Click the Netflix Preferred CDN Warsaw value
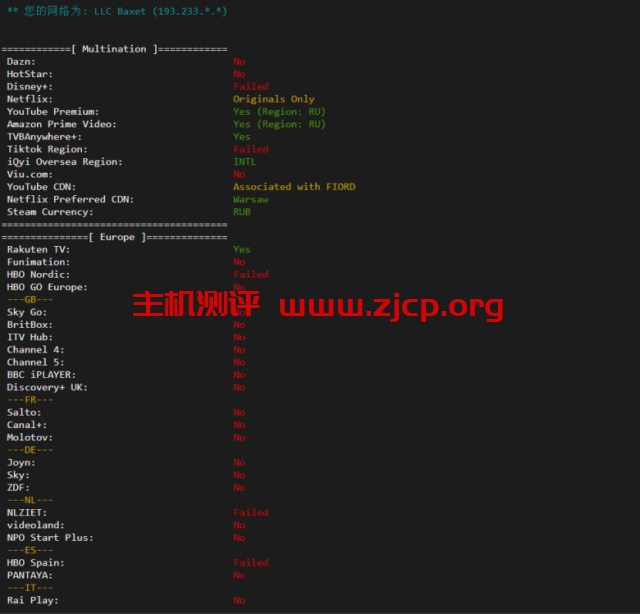 tap(251, 200)
